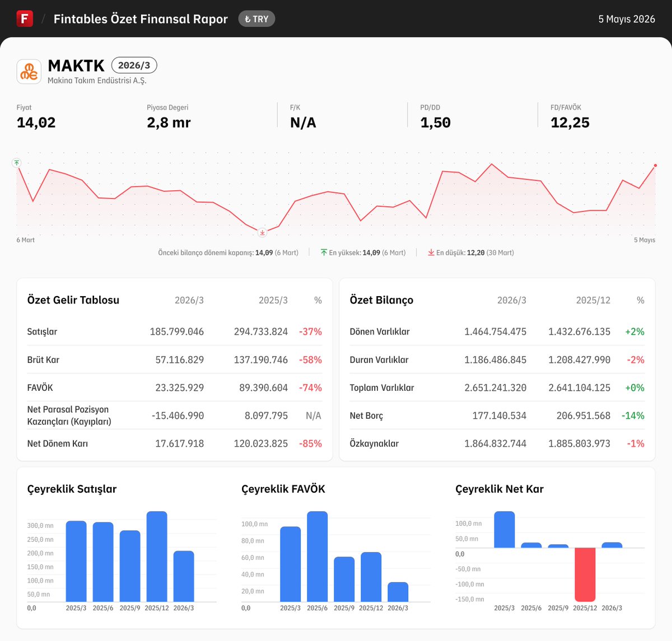Click the FD/FAVÖK value 12,25
The height and width of the screenshot is (641, 672).
(x=570, y=123)
